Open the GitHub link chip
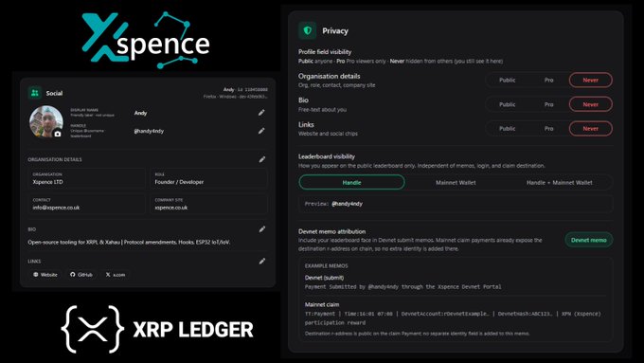This screenshot has height=363, width=644. [81, 274]
